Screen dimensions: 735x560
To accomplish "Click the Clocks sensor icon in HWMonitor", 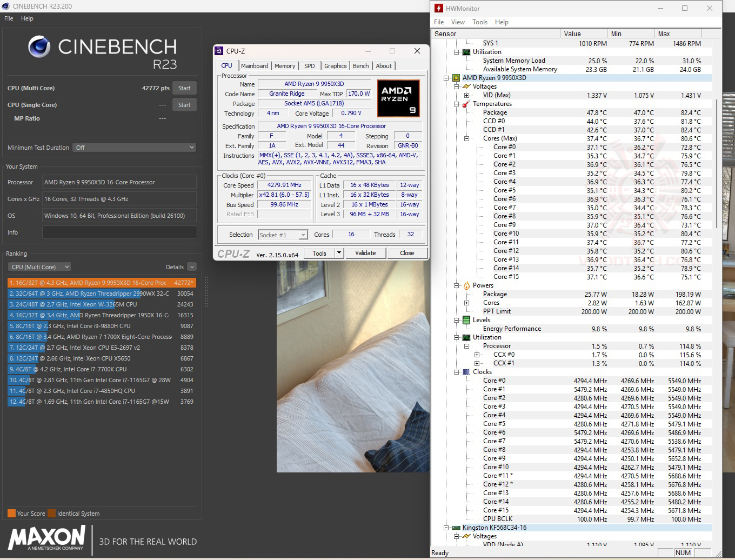I will [466, 372].
